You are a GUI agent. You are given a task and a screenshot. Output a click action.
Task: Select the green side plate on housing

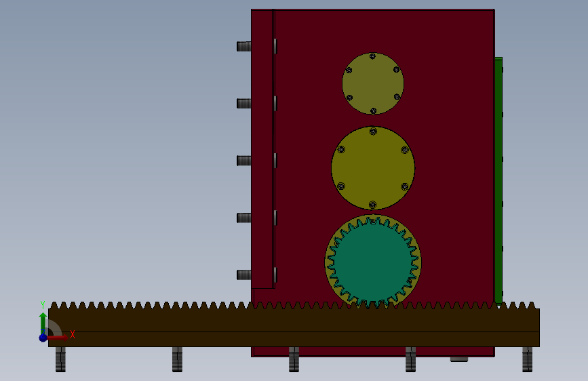pyautogui.click(x=498, y=180)
